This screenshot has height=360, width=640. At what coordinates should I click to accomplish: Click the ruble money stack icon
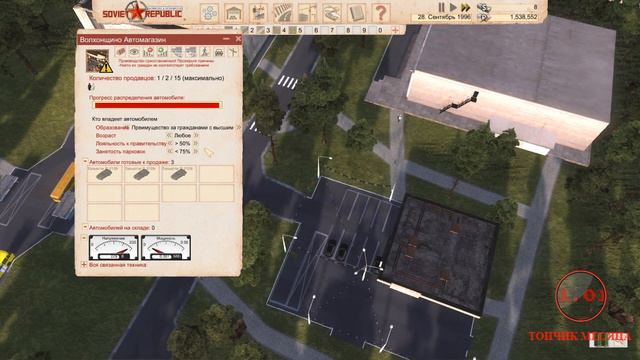point(484,7)
